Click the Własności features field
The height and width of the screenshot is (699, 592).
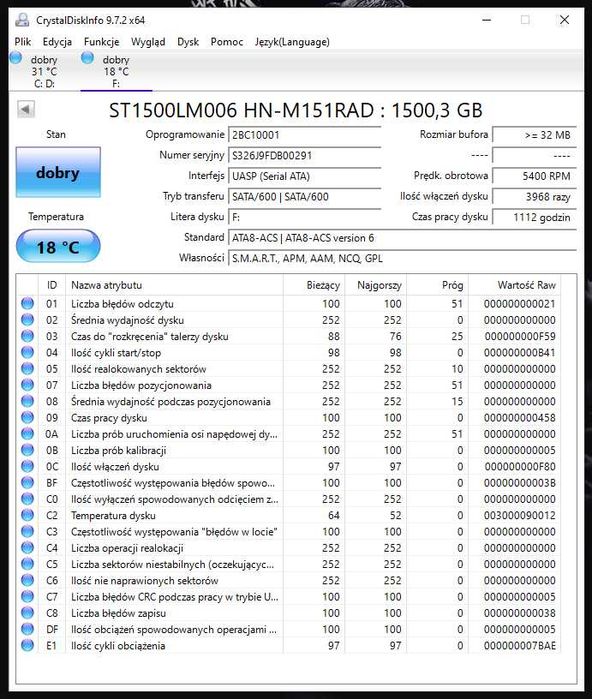[x=403, y=259]
